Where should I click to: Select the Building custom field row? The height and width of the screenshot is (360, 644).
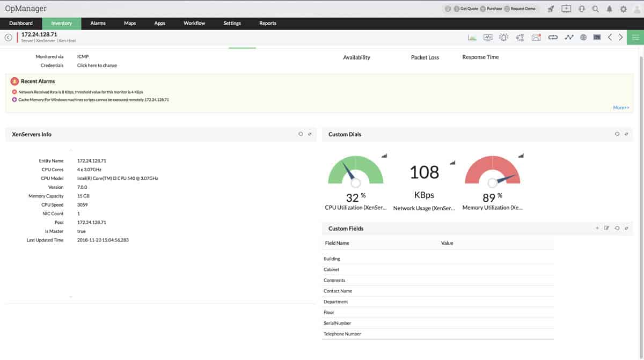(437, 259)
